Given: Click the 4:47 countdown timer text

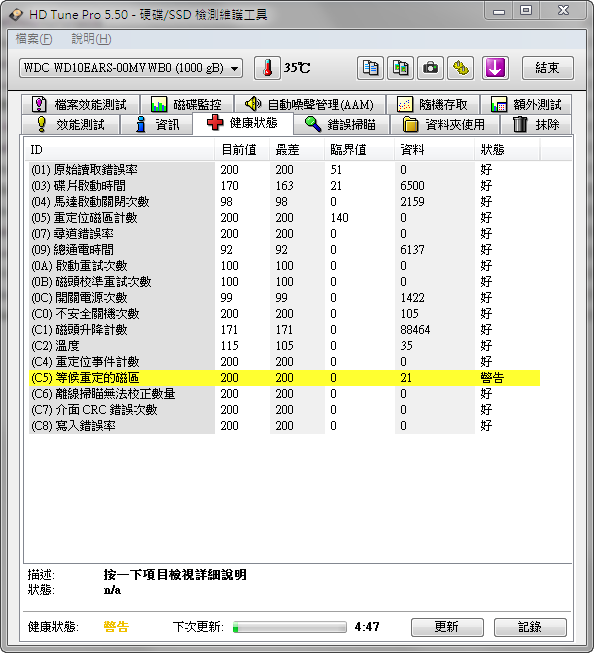Looking at the screenshot, I should click(x=367, y=627).
